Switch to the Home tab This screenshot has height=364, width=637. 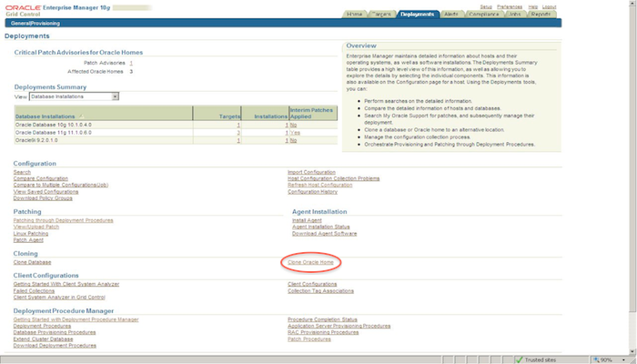(x=354, y=15)
